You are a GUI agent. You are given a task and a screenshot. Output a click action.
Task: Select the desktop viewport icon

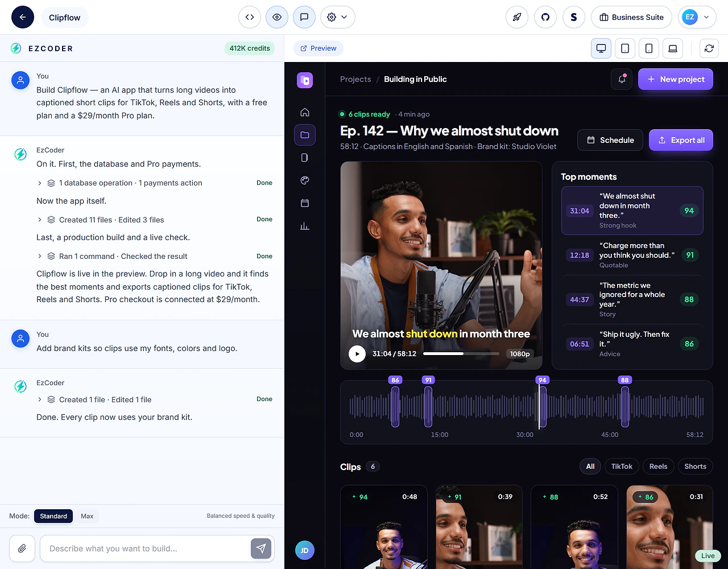pyautogui.click(x=601, y=48)
